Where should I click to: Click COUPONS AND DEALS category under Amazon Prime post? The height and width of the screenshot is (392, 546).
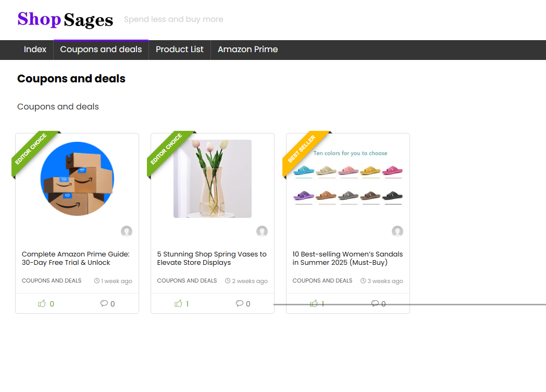click(52, 280)
